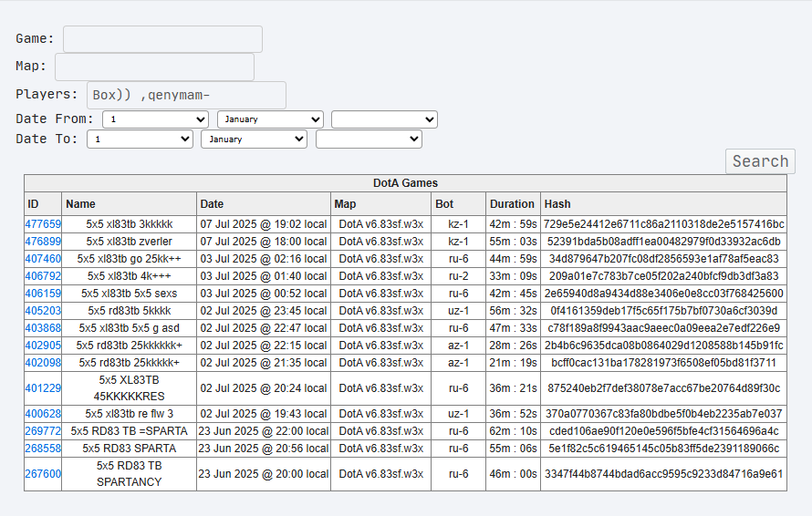Screen dimensions: 812x516
Task: Click the Bot column header
Action: tap(458, 204)
